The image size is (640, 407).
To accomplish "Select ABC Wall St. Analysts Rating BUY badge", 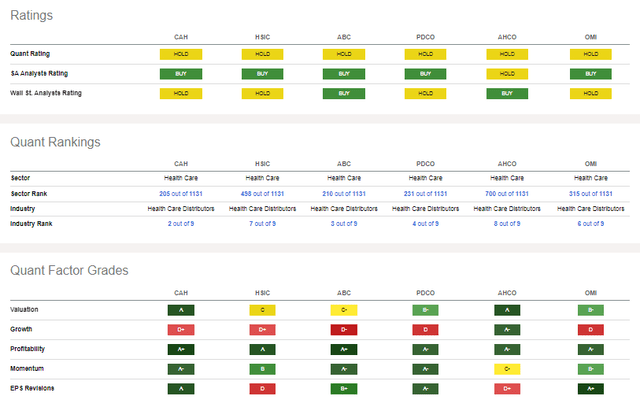I will (x=344, y=93).
